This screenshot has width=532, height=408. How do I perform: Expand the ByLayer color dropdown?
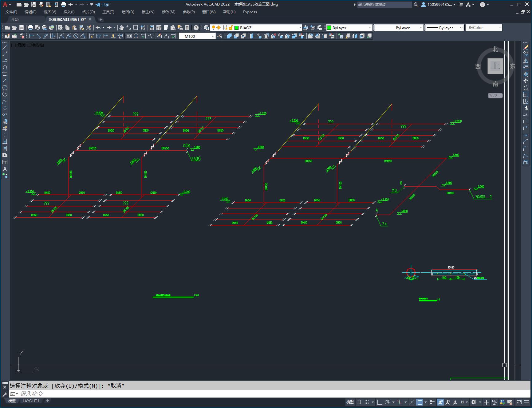370,28
